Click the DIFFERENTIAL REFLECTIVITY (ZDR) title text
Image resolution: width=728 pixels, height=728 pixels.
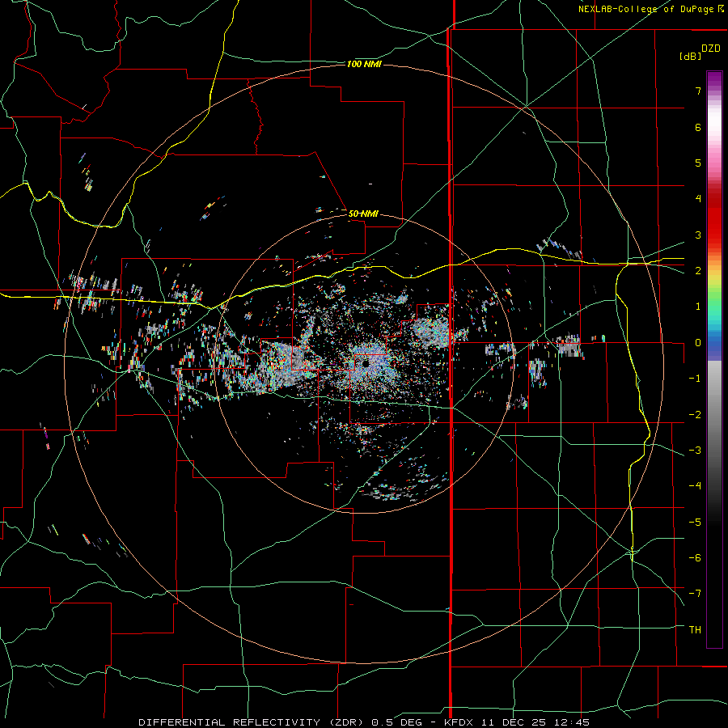point(252,722)
